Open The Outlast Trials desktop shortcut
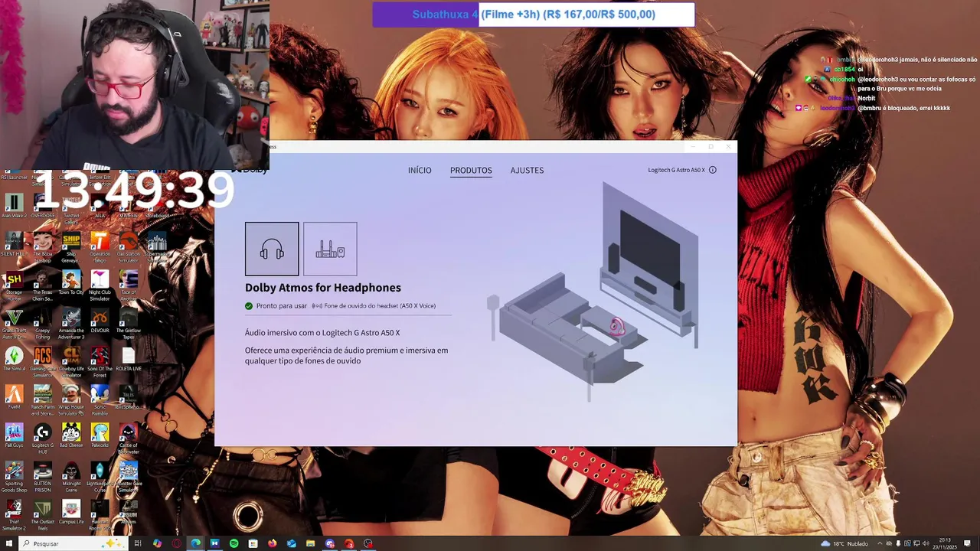 click(x=43, y=516)
